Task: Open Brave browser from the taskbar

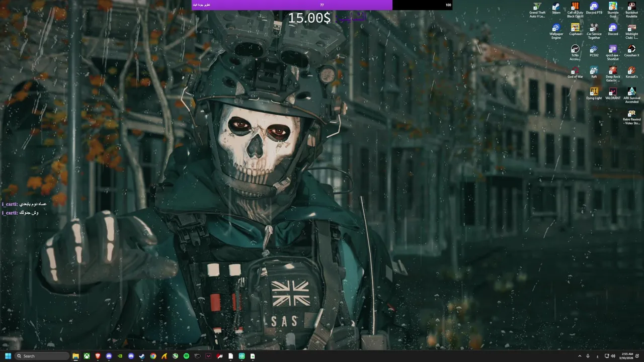Action: pyautogui.click(x=98, y=356)
